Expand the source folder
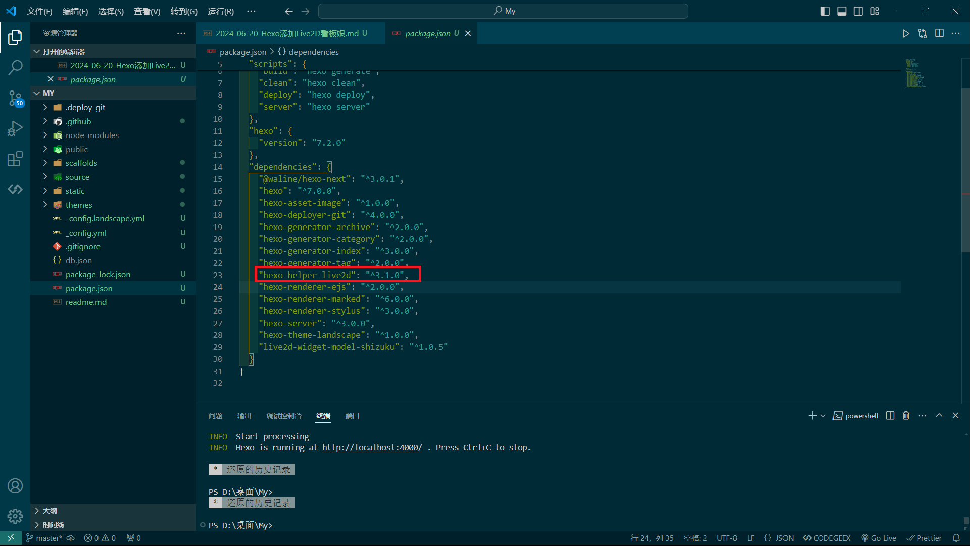This screenshot has width=980, height=546. click(45, 177)
